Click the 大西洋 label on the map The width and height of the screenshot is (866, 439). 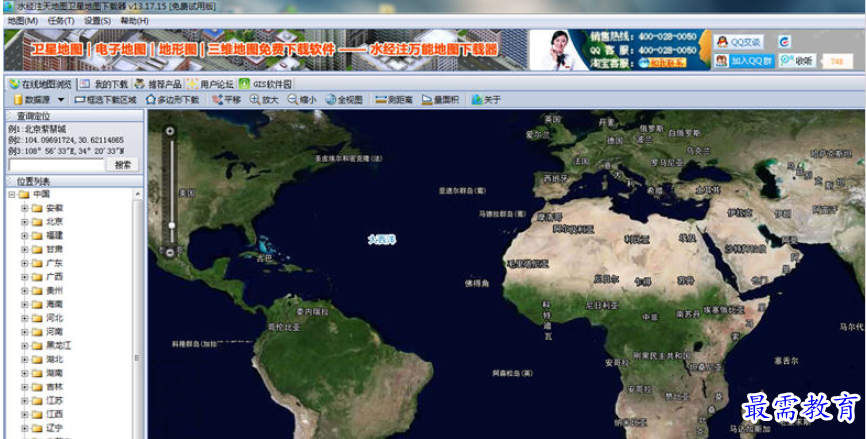tap(382, 240)
